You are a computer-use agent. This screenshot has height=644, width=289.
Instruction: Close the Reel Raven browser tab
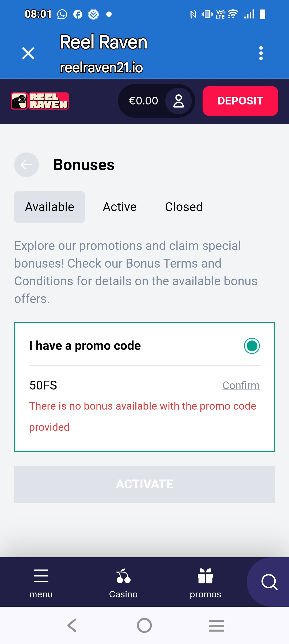(x=28, y=53)
